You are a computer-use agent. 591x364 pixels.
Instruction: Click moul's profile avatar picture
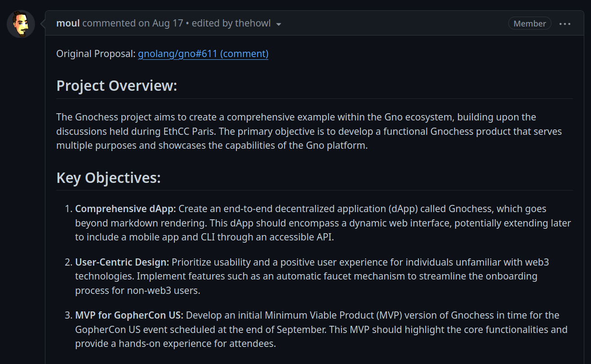pyautogui.click(x=21, y=24)
